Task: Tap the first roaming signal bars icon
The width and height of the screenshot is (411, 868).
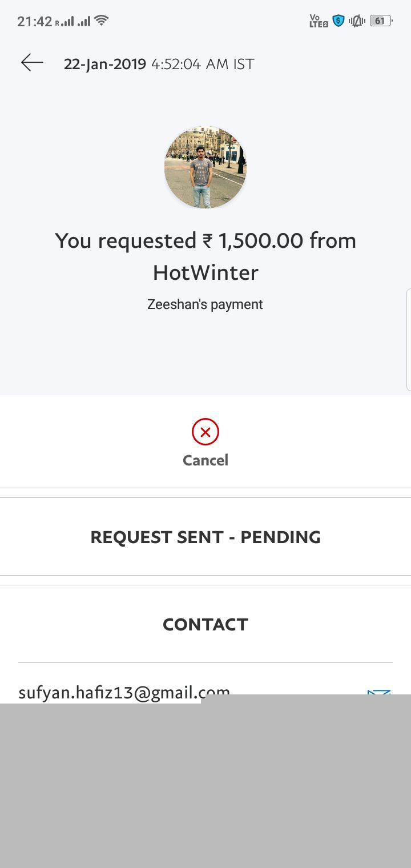Action: pyautogui.click(x=66, y=22)
